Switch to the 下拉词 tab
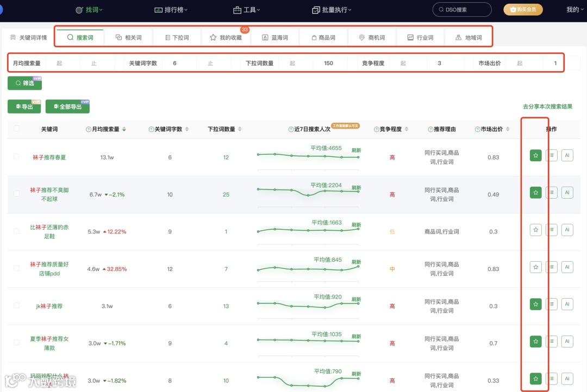 pos(177,37)
